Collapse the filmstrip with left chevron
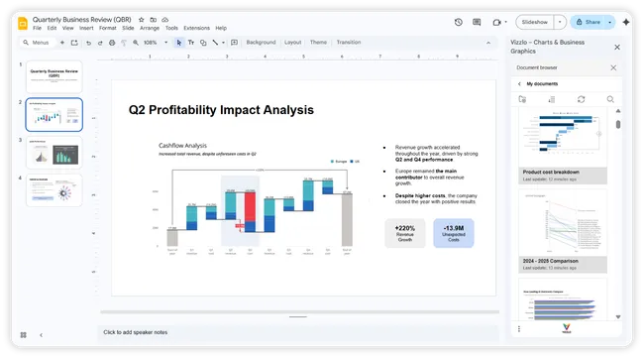 pos(41,335)
